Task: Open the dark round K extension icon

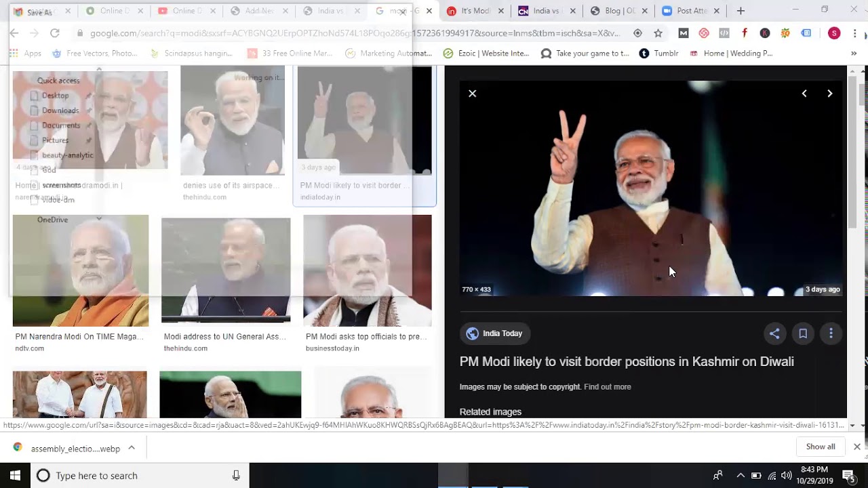Action: 765,33
